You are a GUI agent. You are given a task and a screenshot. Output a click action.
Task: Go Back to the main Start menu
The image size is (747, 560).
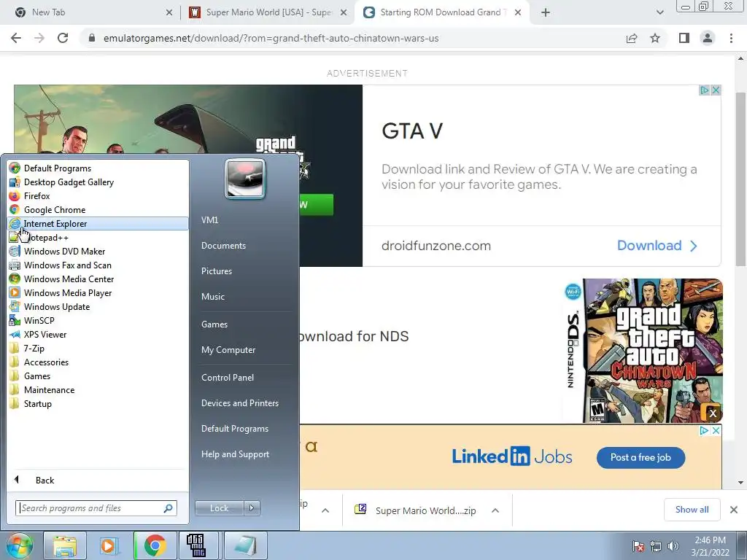click(98, 480)
